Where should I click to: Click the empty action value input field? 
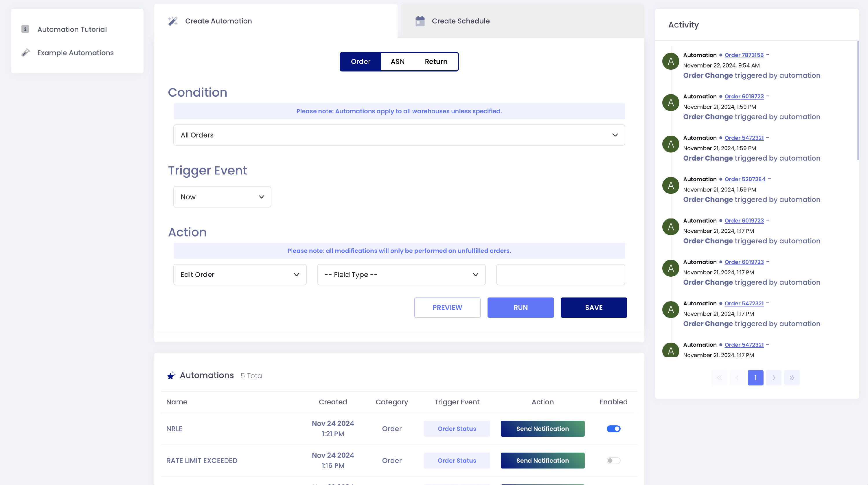(x=560, y=275)
